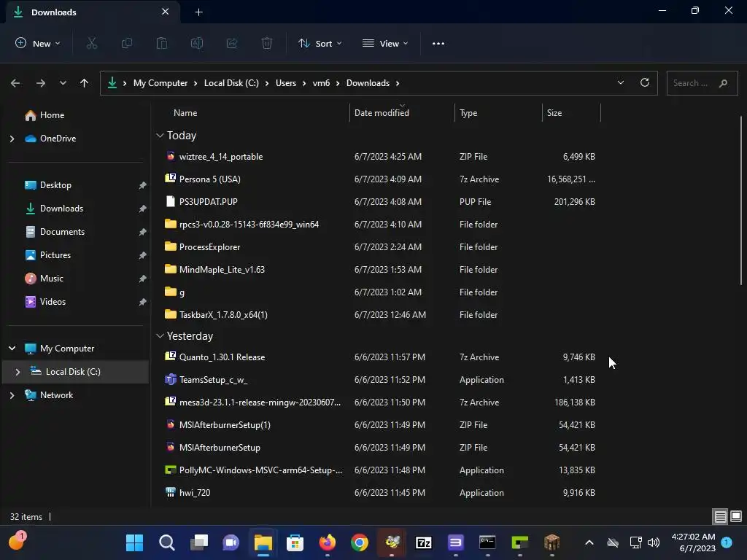
Task: Sort by Type column header
Action: click(498, 113)
